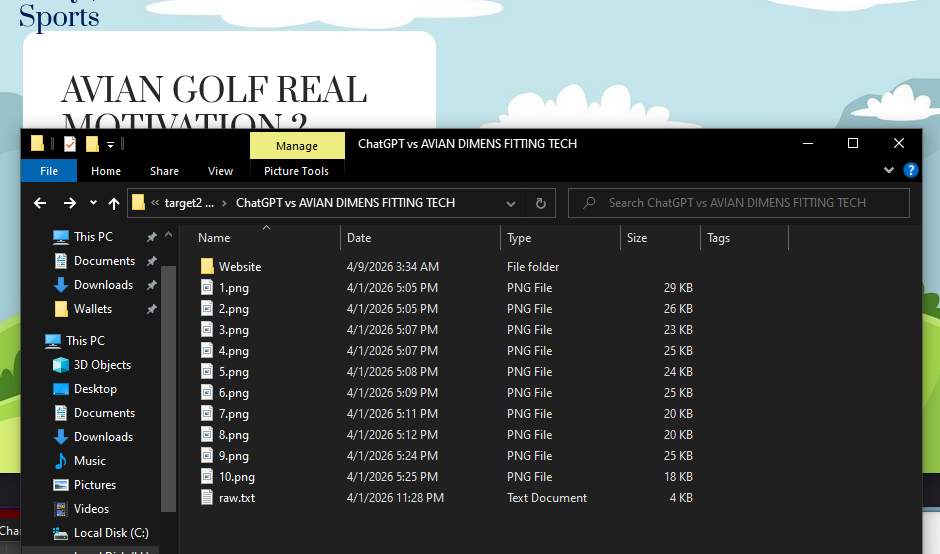Click the Help question mark icon
940x554 pixels.
[910, 171]
